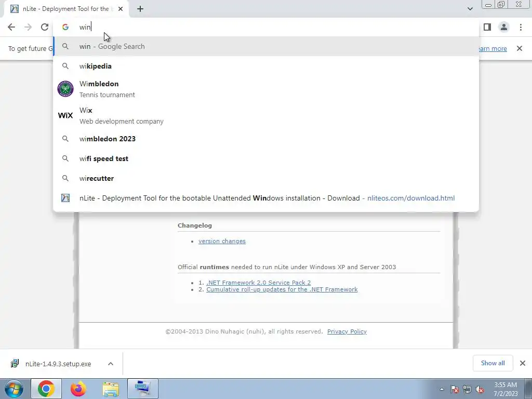Click the Action Center flag tray icon

click(x=455, y=389)
